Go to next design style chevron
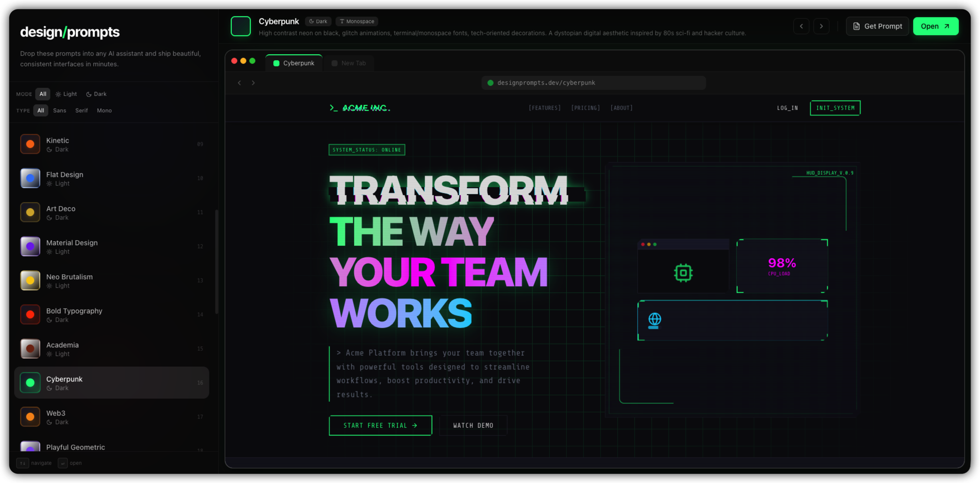Screen dimensions: 980x483 click(821, 27)
